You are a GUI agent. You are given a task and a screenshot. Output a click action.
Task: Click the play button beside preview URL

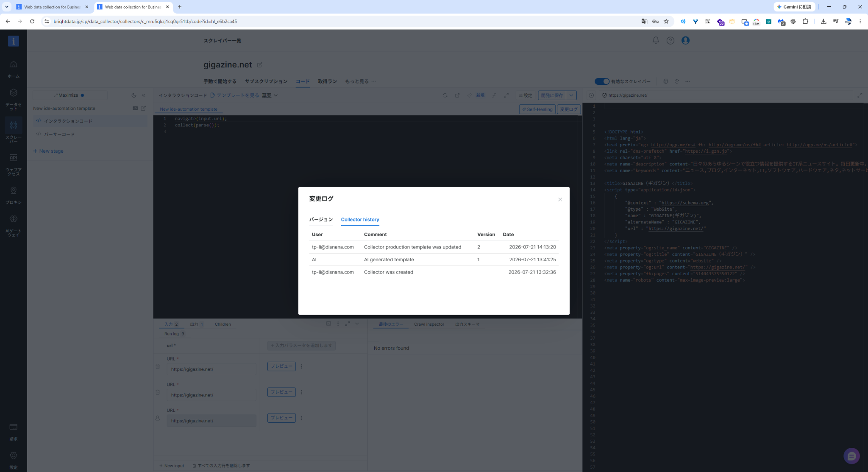click(x=591, y=95)
